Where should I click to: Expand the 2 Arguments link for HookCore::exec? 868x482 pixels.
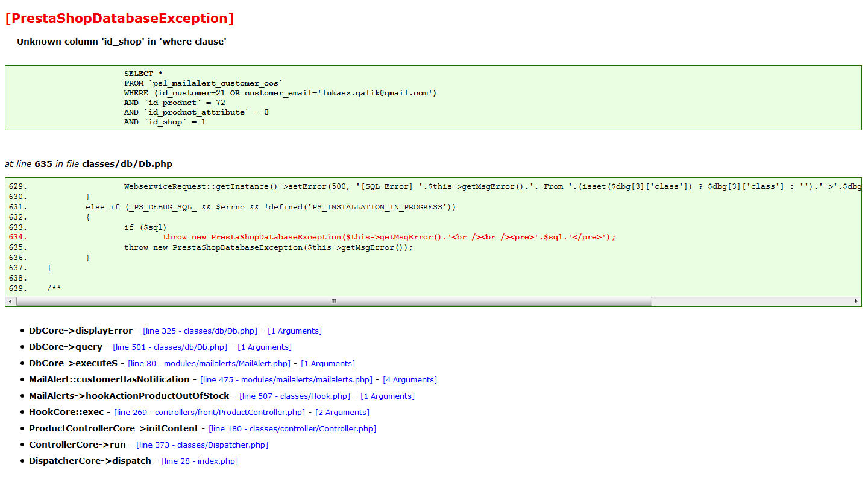click(x=342, y=413)
